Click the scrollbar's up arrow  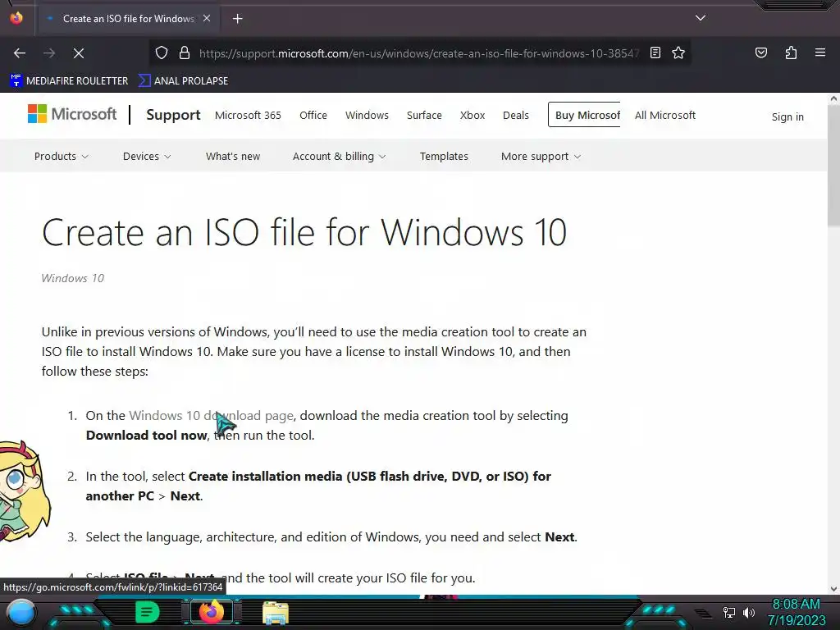click(x=833, y=98)
